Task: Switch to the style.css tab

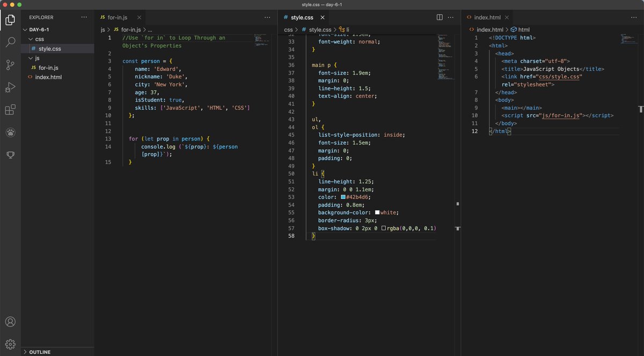Action: tap(302, 17)
